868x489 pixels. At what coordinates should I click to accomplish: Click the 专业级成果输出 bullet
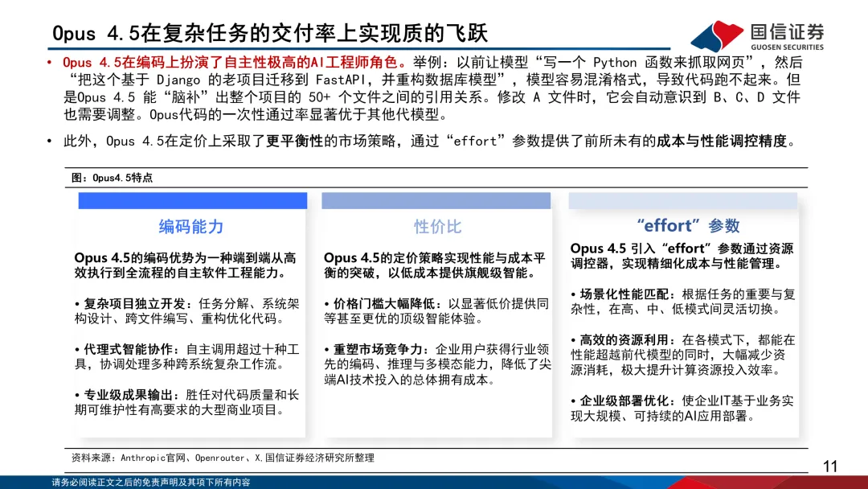pos(186,402)
